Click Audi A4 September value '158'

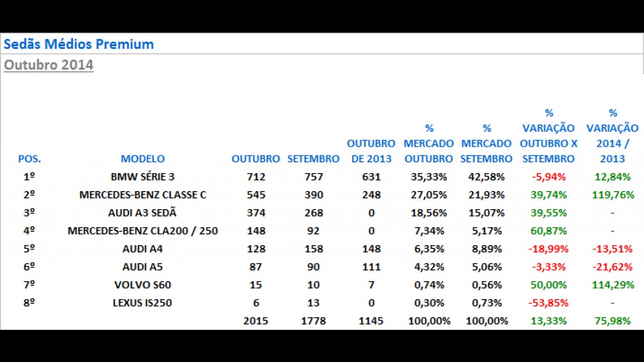click(x=313, y=249)
